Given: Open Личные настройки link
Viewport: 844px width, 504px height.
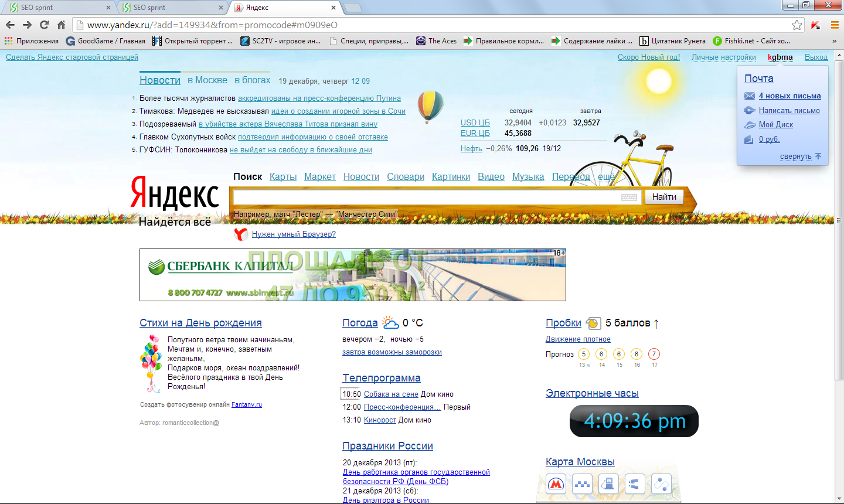Looking at the screenshot, I should (724, 57).
